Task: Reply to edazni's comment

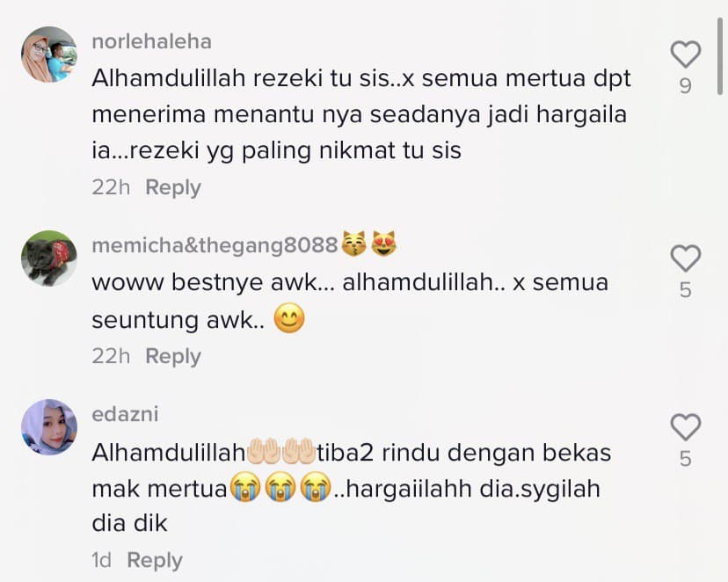Action: (x=155, y=560)
